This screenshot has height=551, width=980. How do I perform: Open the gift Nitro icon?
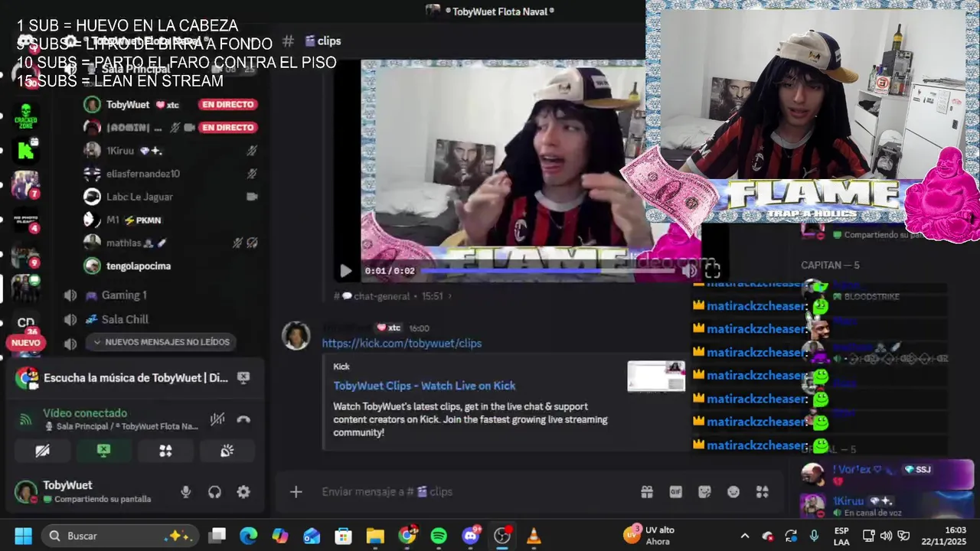(x=647, y=492)
